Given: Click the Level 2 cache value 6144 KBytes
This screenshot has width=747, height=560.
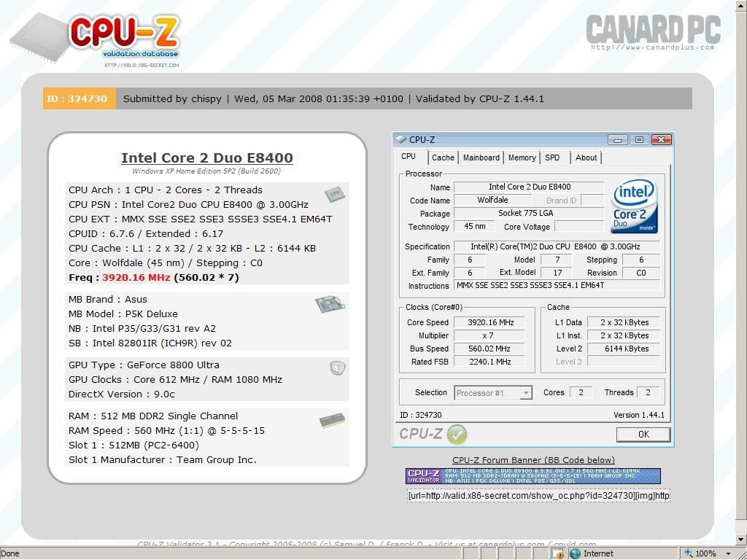Looking at the screenshot, I should click(624, 349).
